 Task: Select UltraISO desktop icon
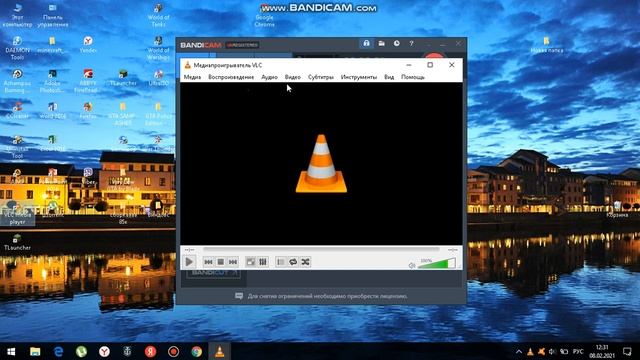[x=158, y=78]
